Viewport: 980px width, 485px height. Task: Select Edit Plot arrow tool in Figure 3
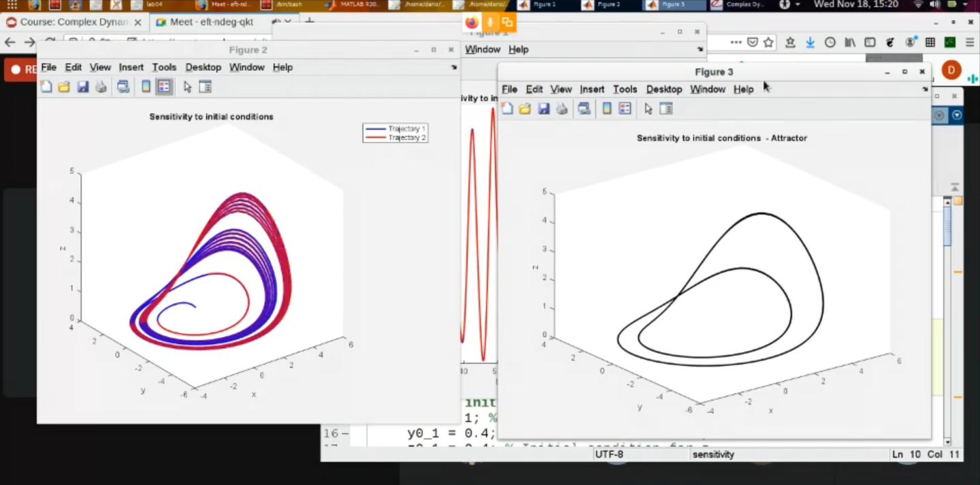[648, 108]
